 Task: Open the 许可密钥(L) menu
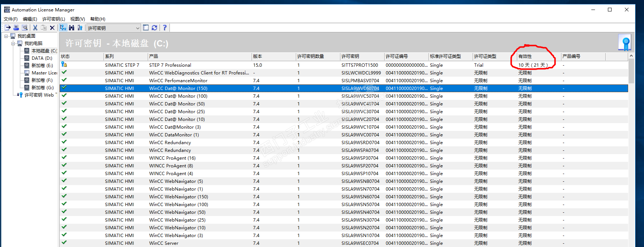(54, 19)
